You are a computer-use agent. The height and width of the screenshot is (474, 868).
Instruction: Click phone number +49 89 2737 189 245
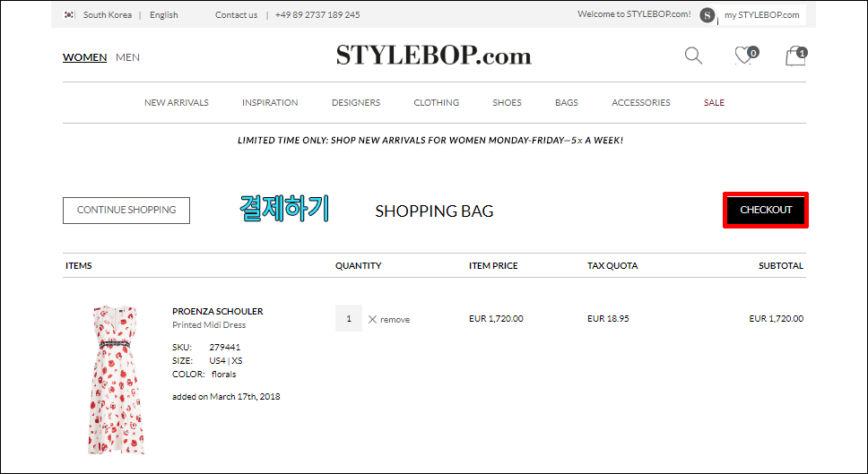click(x=317, y=15)
